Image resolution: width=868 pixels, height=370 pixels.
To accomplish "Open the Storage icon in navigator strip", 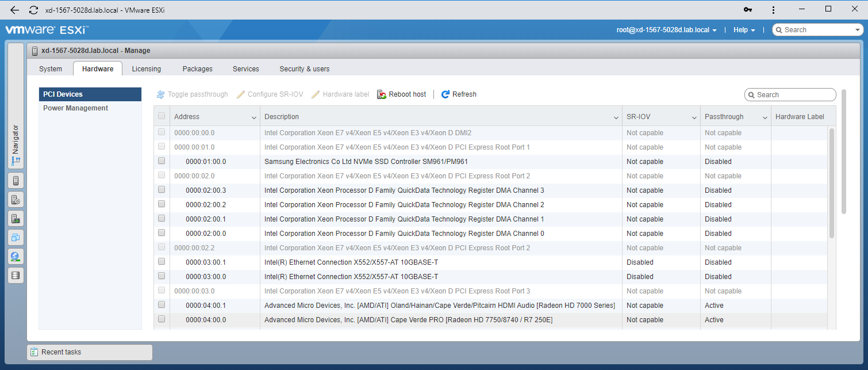I will [x=16, y=275].
